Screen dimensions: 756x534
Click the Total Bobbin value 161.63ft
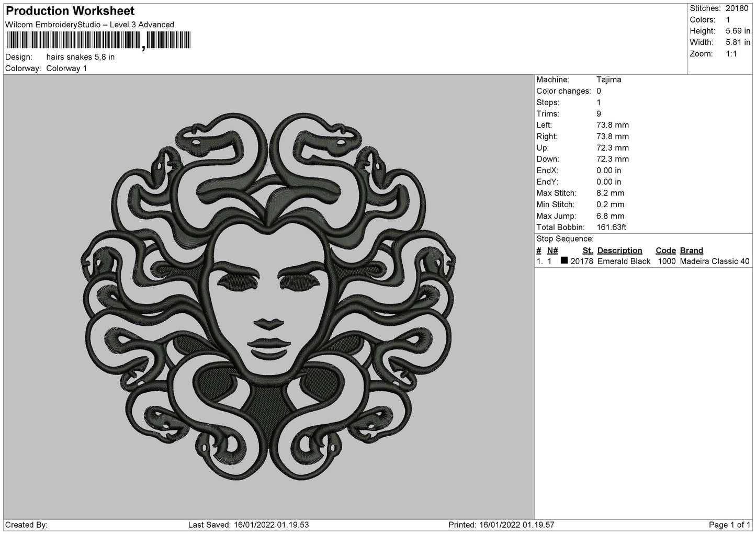[x=612, y=228]
